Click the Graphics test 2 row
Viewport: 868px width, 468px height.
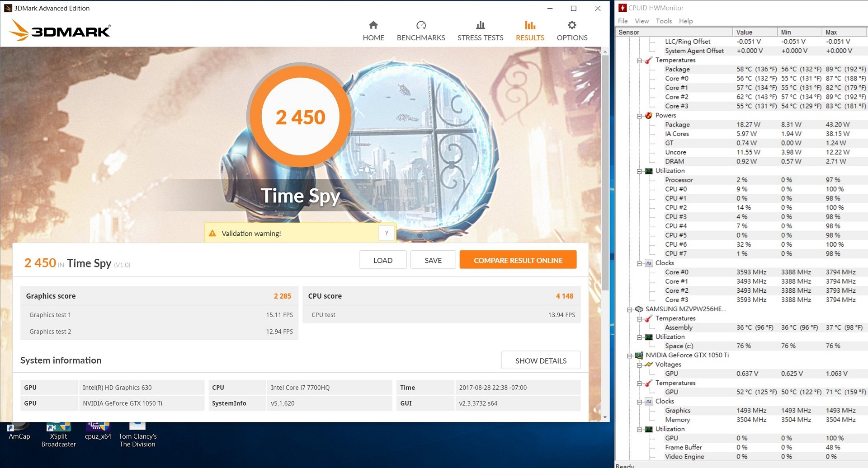pos(160,332)
